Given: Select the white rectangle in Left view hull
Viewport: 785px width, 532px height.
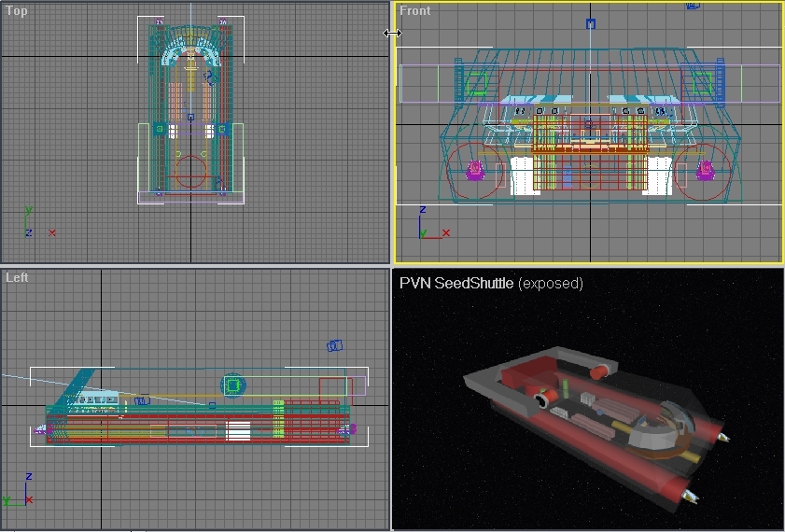Looking at the screenshot, I should click(239, 431).
